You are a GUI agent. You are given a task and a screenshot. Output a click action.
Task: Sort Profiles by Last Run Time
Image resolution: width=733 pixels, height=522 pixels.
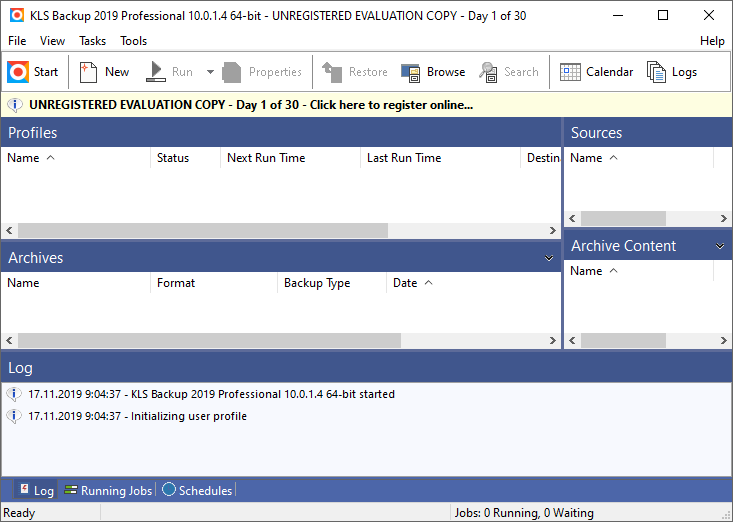440,158
